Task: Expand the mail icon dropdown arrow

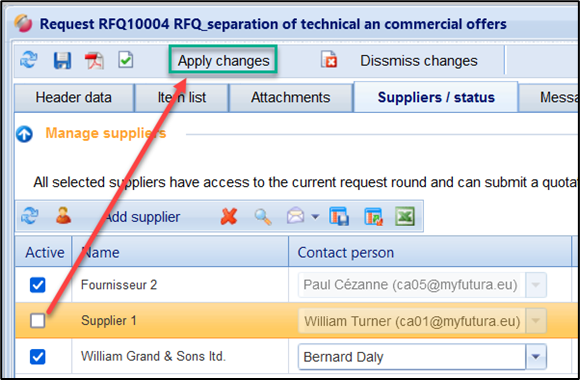Action: click(x=315, y=216)
